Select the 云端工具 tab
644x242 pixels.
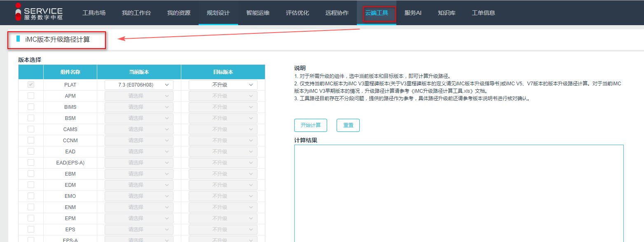tap(377, 13)
